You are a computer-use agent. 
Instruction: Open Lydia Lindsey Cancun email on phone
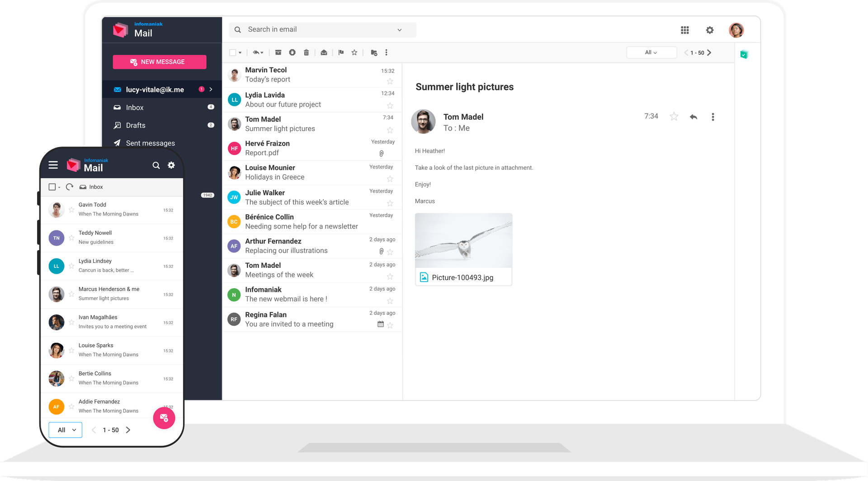tap(112, 266)
